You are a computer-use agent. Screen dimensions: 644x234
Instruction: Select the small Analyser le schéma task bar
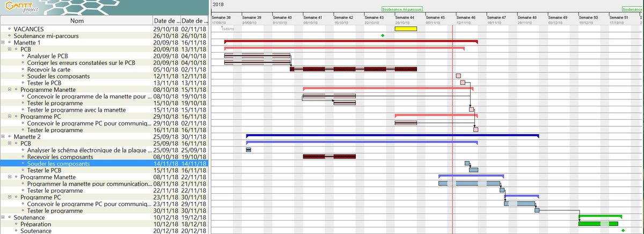pos(248,150)
